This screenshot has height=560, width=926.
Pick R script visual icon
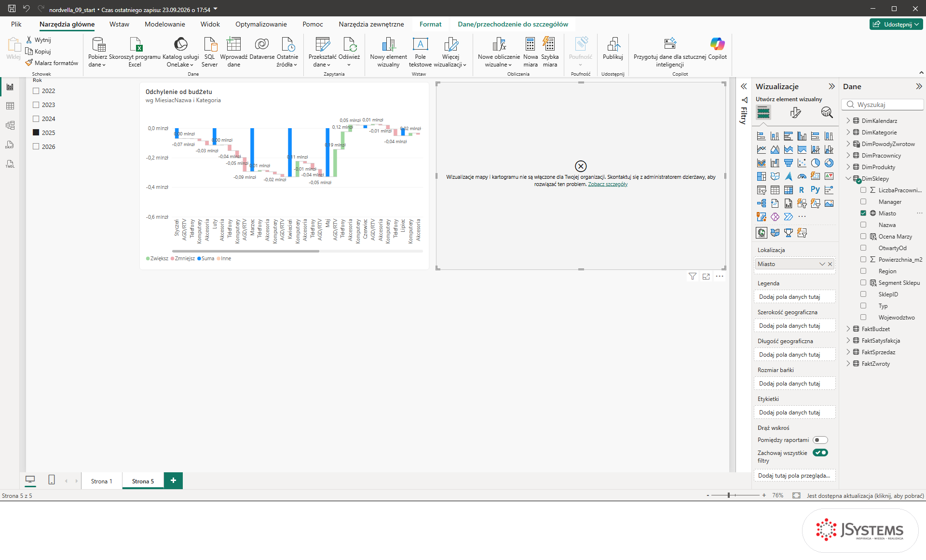(x=802, y=190)
